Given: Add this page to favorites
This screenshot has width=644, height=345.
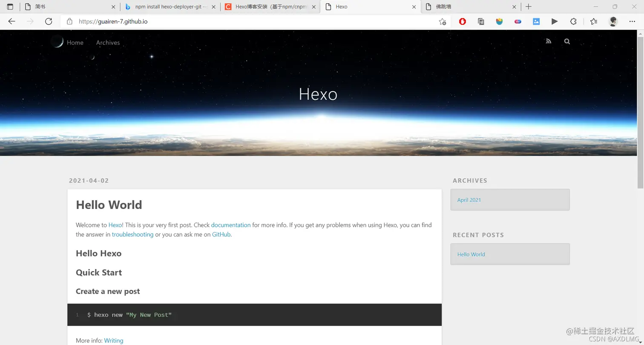Looking at the screenshot, I should click(x=443, y=21).
